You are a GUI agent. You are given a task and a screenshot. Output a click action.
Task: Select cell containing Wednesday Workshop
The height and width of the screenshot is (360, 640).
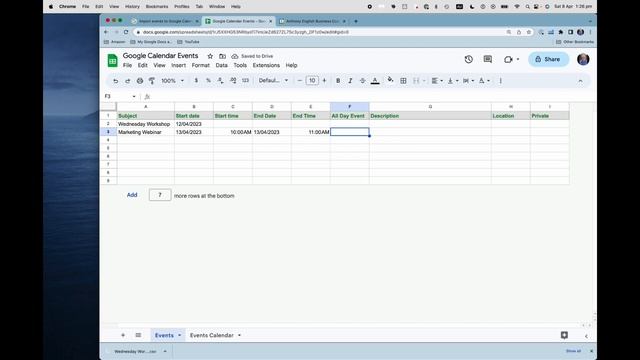(x=145, y=124)
